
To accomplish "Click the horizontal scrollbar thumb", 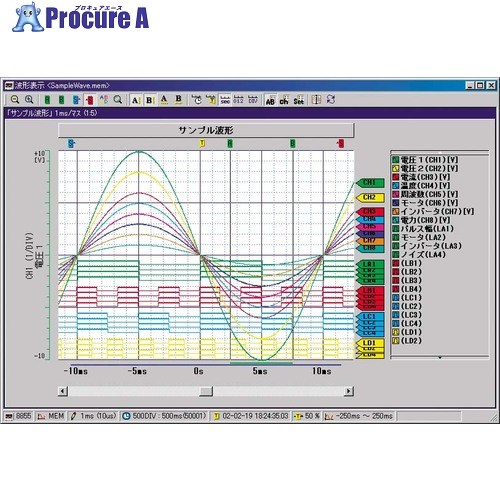I will [206, 391].
